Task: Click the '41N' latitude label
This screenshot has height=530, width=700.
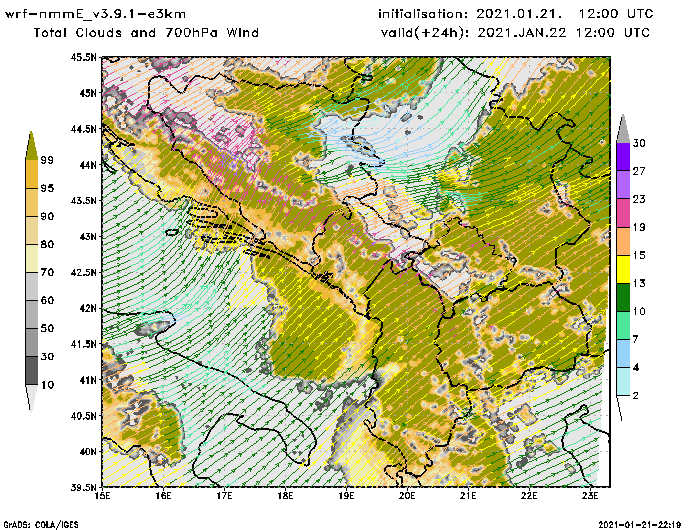Action: pyautogui.click(x=88, y=380)
